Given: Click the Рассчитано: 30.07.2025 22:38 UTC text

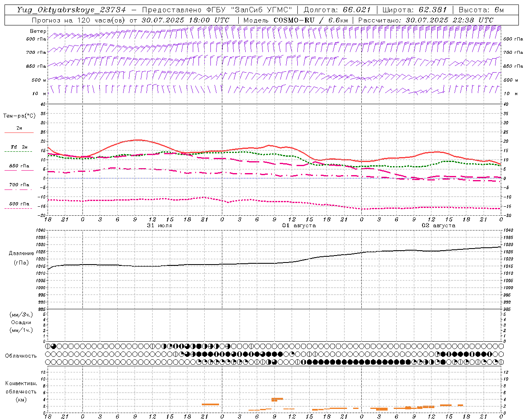Looking at the screenshot, I should coord(426,20).
